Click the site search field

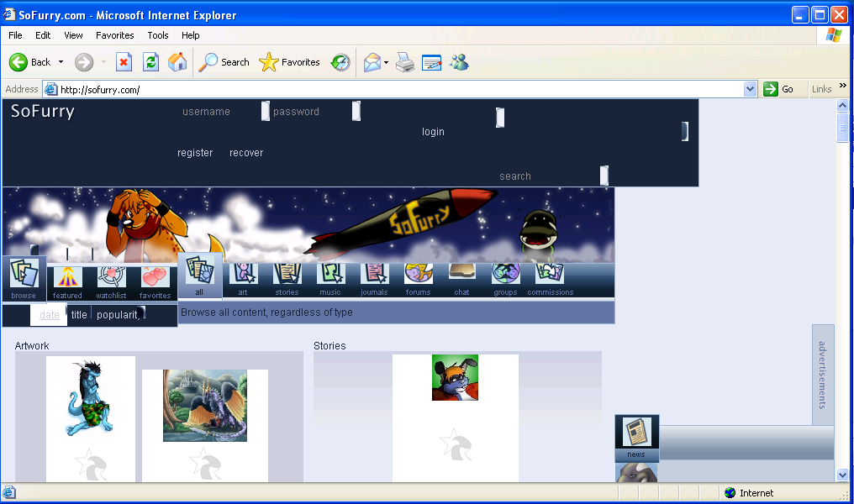(553, 176)
